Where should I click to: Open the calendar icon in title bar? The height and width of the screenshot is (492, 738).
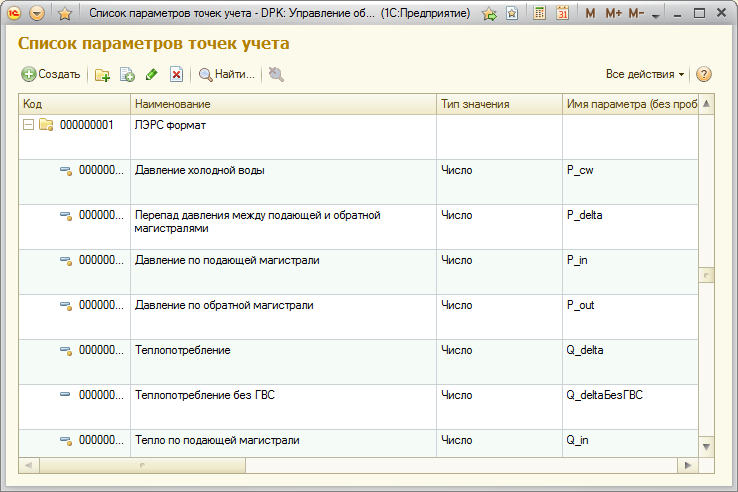(562, 13)
